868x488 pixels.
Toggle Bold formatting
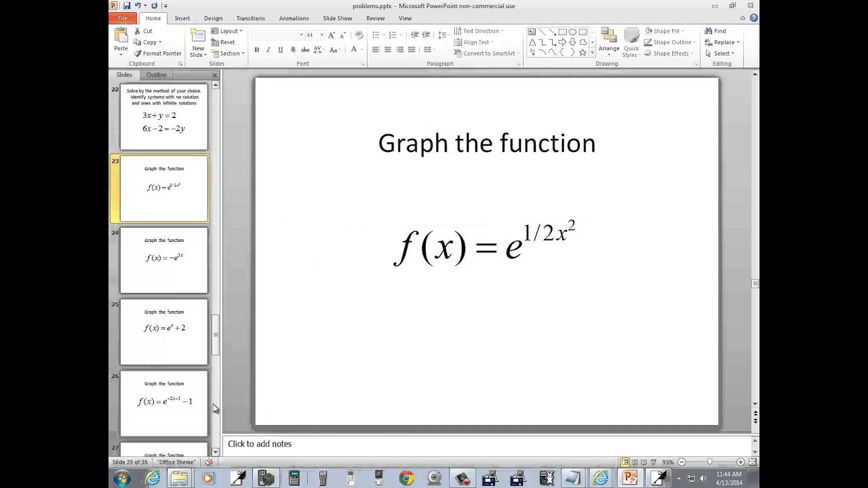256,49
